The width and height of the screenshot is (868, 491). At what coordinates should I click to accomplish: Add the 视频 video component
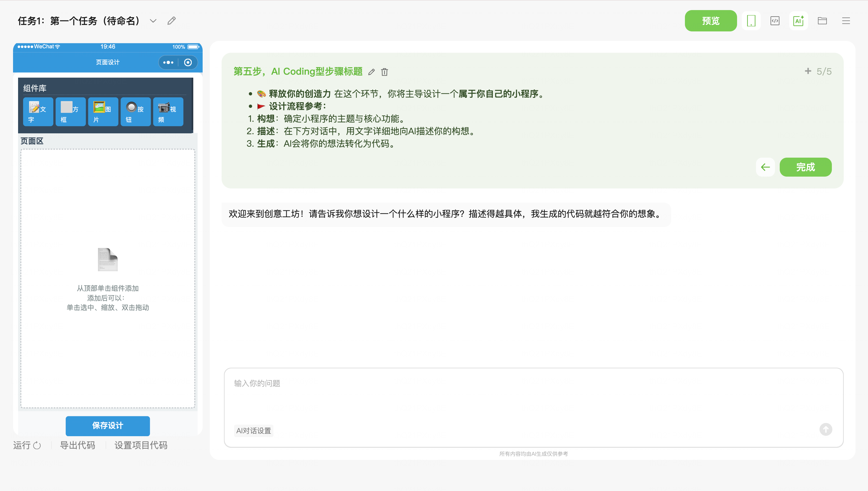[x=168, y=112]
